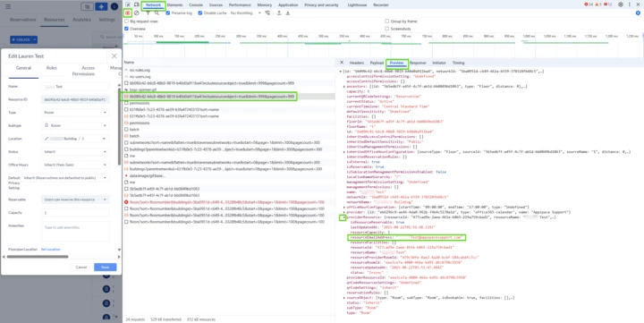Switch to the Response tab
This screenshot has width=644, height=323.
pos(418,63)
